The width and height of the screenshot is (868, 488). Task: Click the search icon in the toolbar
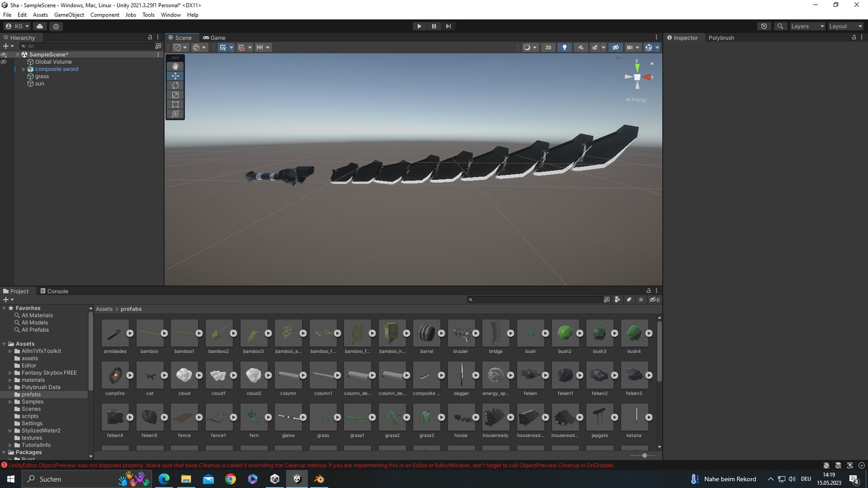tap(780, 26)
